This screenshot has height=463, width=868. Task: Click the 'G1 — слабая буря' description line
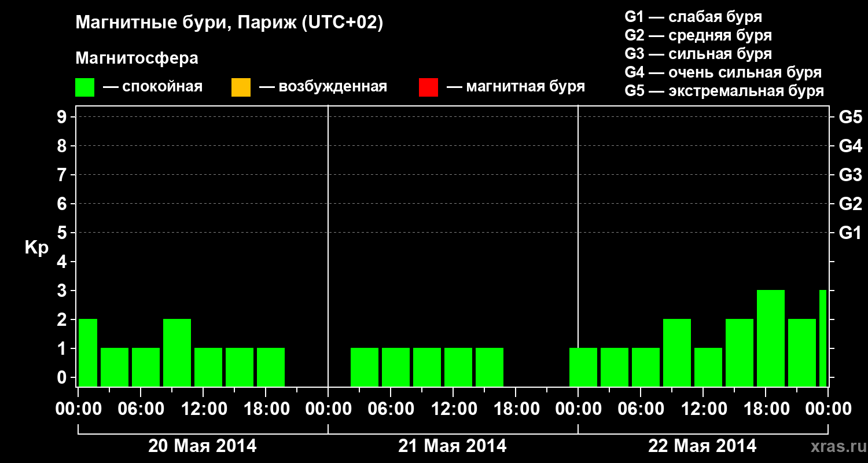tap(693, 17)
